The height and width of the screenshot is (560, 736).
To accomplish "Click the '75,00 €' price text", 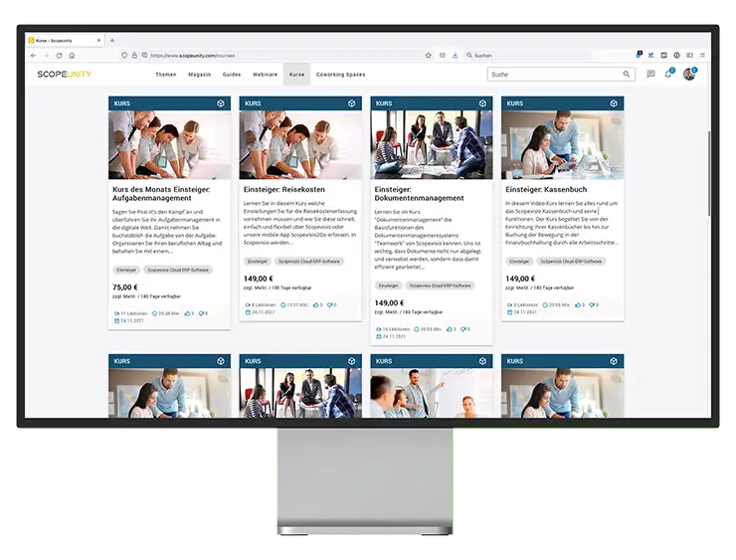I will click(x=125, y=287).
